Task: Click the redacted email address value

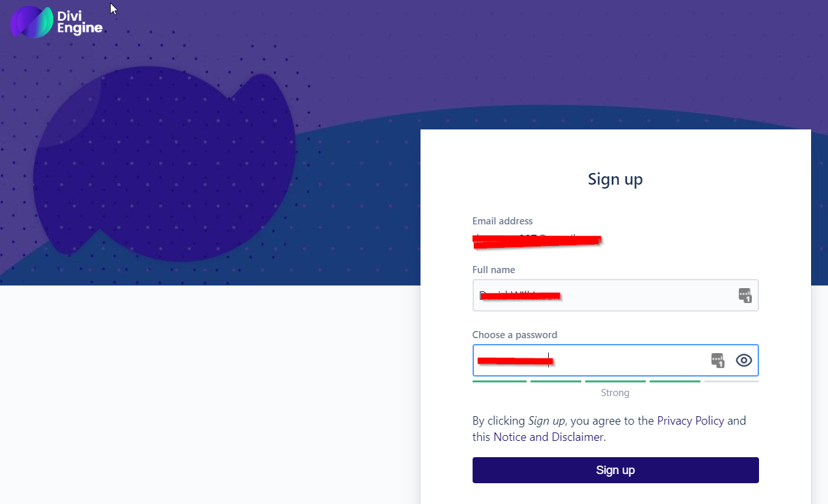Action: [537, 240]
